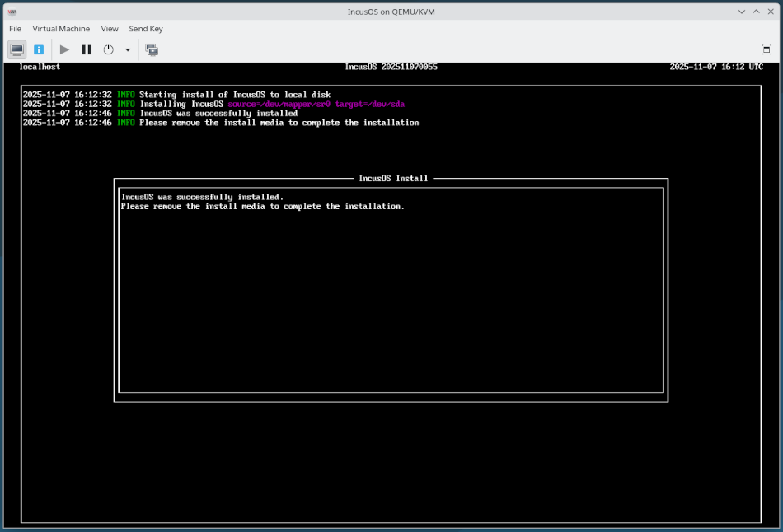Click inside the IncusOS Install dialog box
The image size is (783, 532).
[391, 288]
